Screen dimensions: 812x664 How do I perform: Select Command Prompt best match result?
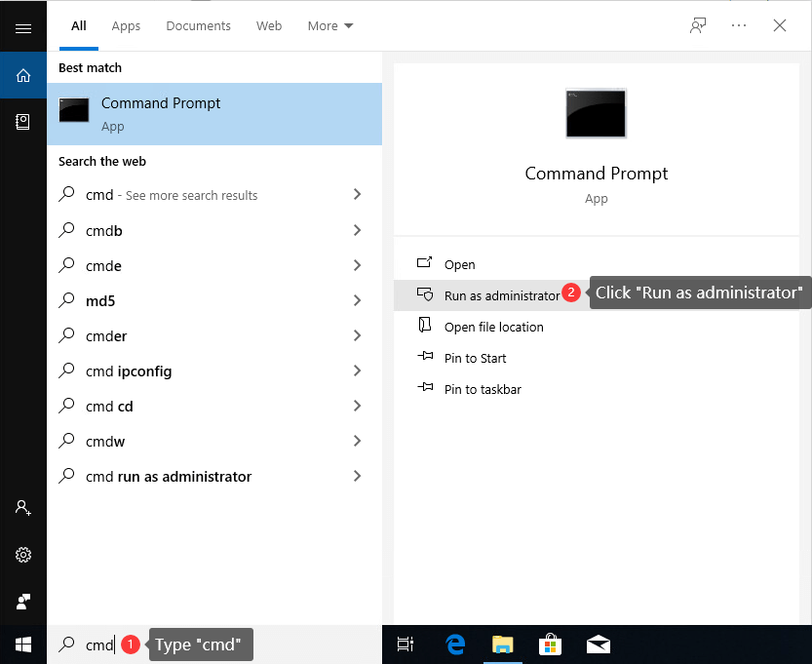pyautogui.click(x=214, y=114)
